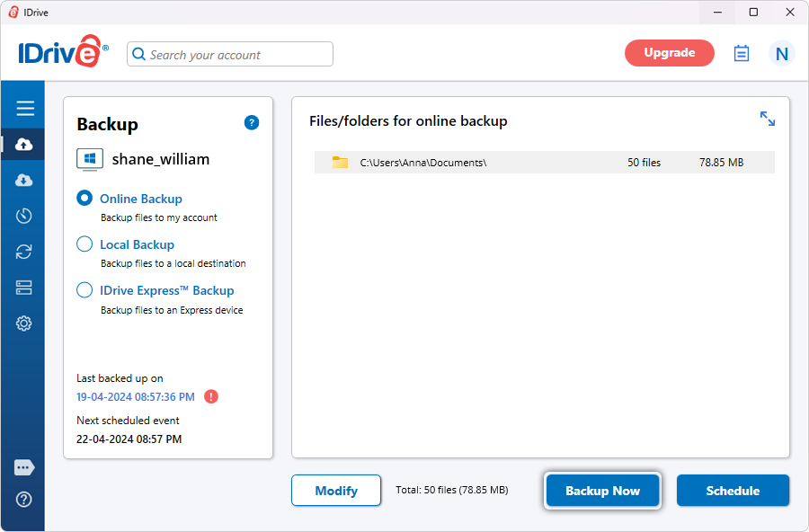This screenshot has width=809, height=532.
Task: Select the Local Backup radio button
Action: (84, 244)
